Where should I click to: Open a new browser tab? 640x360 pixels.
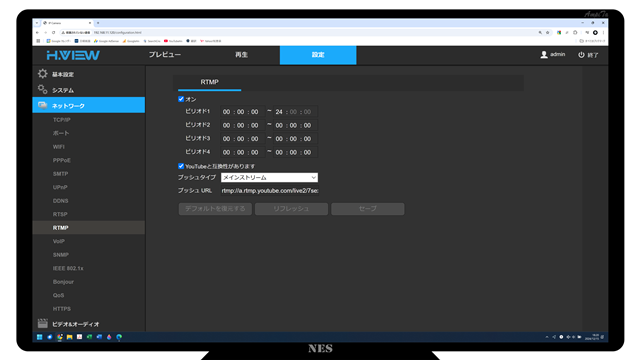[98, 23]
